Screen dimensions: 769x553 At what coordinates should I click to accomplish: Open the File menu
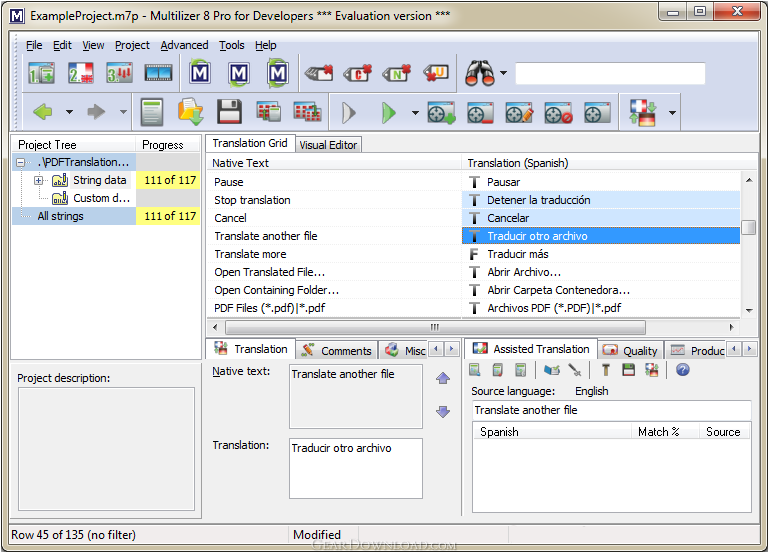tap(34, 45)
